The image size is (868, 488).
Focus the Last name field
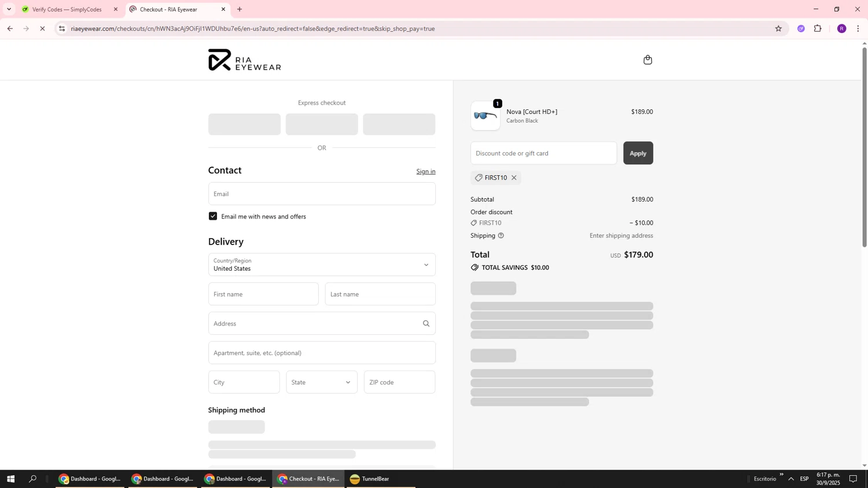point(380,294)
